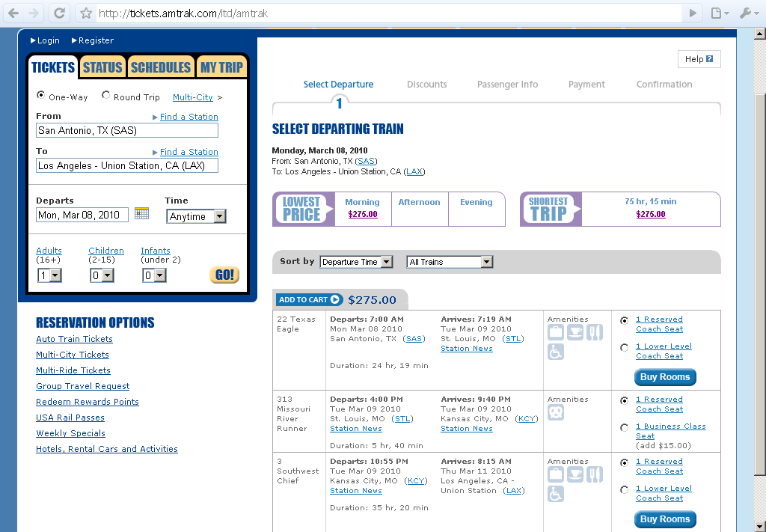Image resolution: width=766 pixels, height=532 pixels.
Task: Open the browser page menu icon
Action: coord(720,13)
